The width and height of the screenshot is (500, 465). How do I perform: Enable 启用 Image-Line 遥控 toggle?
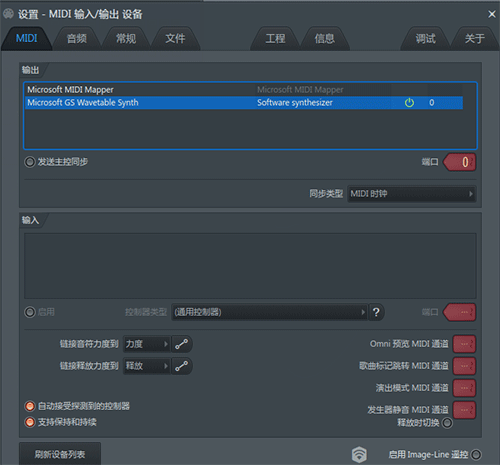[x=476, y=454]
